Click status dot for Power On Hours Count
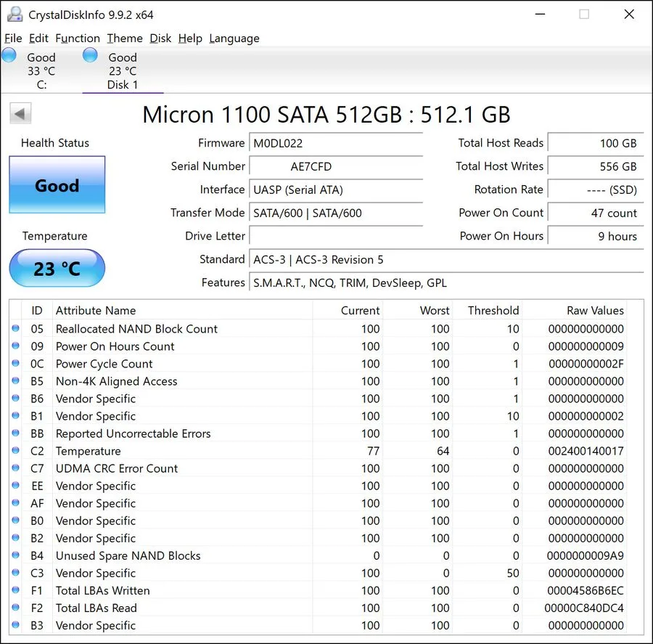653x644 pixels. click(x=16, y=346)
